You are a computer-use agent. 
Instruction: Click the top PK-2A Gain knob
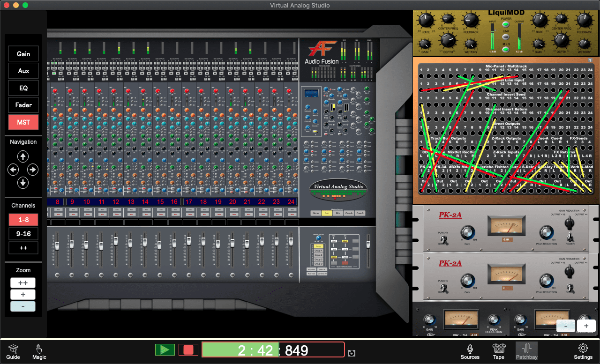(467, 231)
